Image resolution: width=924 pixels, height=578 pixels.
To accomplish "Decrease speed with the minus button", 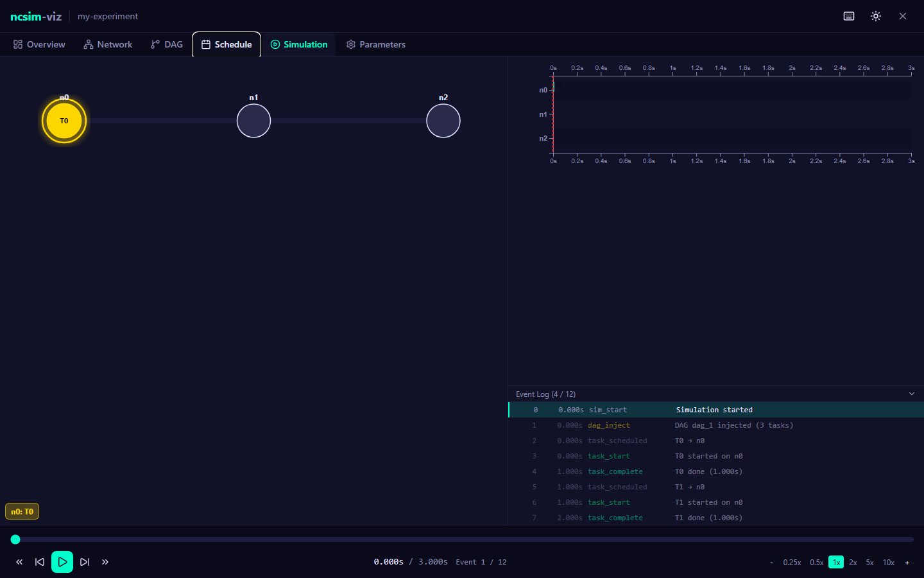I will [x=771, y=563].
